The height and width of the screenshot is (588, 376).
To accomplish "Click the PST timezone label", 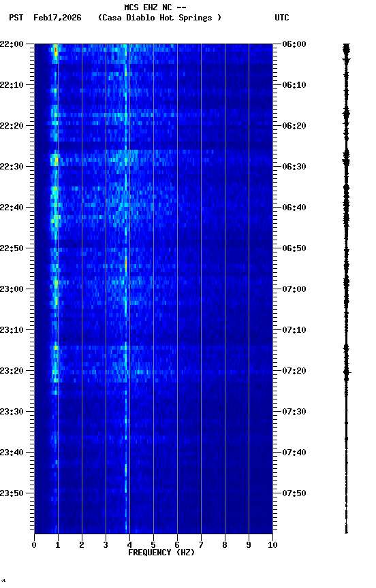I will pyautogui.click(x=16, y=18).
